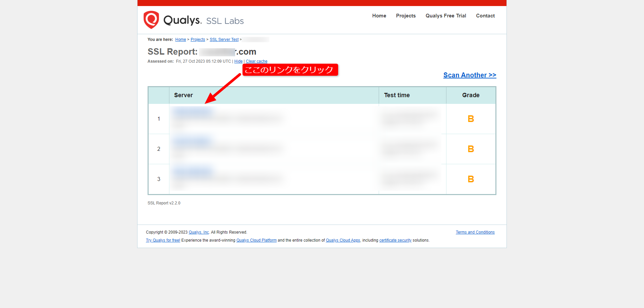The width and height of the screenshot is (644, 308).
Task: Open the Qualys Cloud Apps link
Action: (x=343, y=240)
